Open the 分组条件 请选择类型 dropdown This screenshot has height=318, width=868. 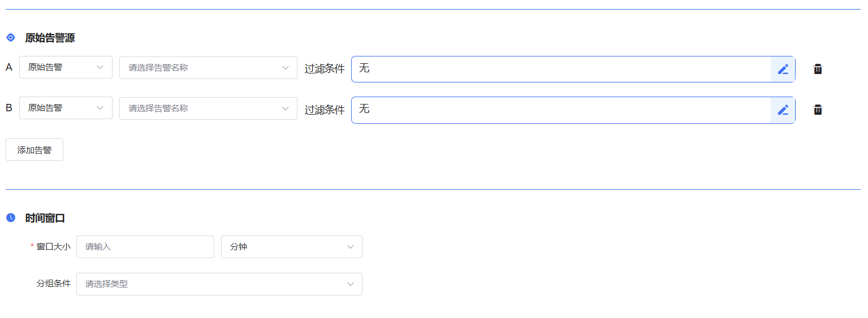point(219,284)
